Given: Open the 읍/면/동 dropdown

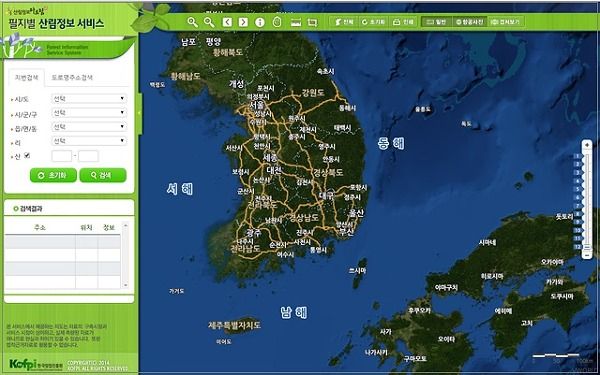Looking at the screenshot, I should (x=89, y=127).
